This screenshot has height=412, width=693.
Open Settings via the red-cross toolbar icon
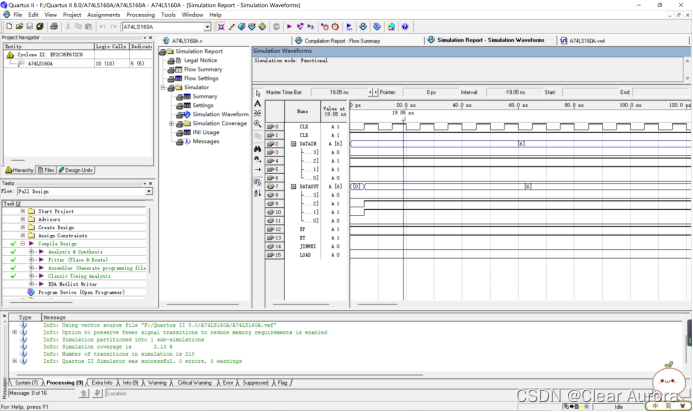tap(221, 27)
